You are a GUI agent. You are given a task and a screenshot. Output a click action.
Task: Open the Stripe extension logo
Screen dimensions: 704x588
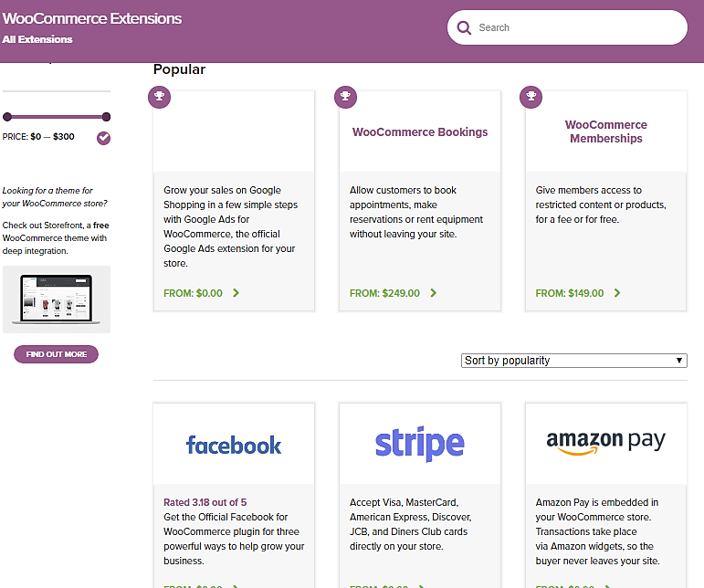click(420, 444)
